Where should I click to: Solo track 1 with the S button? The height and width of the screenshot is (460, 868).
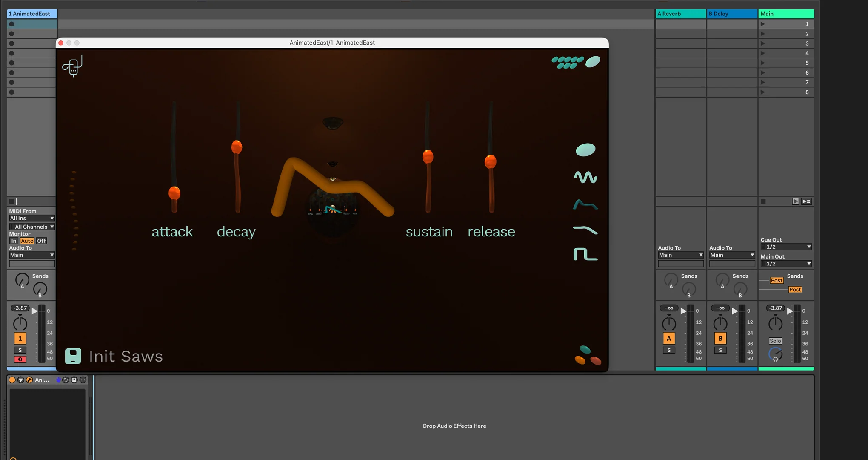pyautogui.click(x=20, y=350)
